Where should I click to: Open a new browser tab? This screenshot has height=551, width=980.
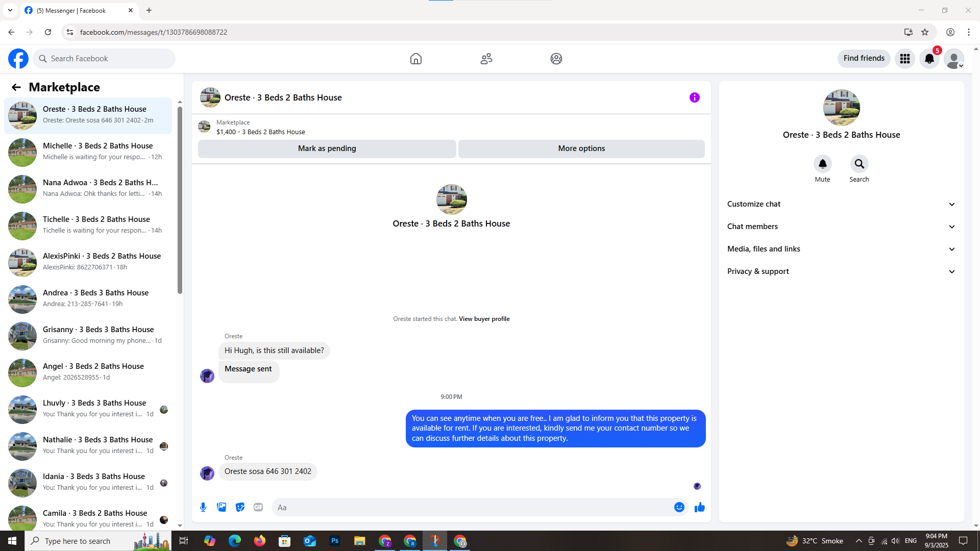149,10
